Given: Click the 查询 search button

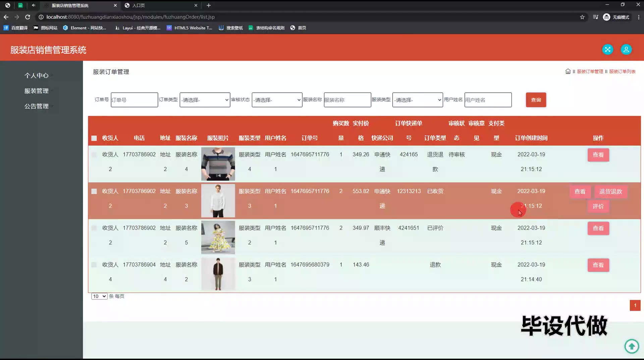Looking at the screenshot, I should coord(536,100).
